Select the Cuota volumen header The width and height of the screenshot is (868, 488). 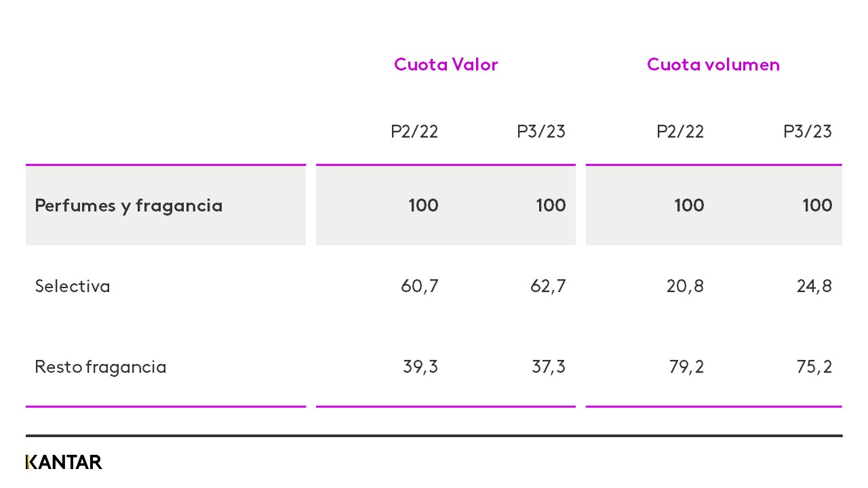coord(713,64)
